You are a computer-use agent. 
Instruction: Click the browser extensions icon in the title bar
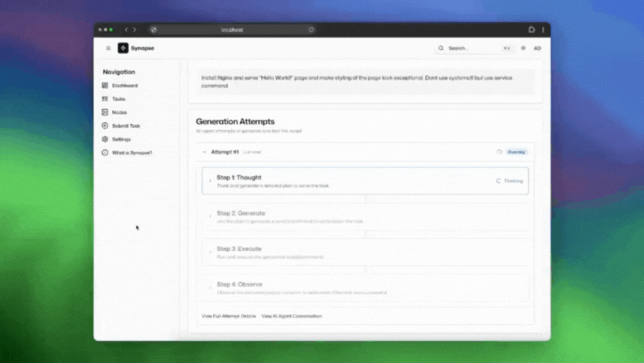(x=532, y=29)
